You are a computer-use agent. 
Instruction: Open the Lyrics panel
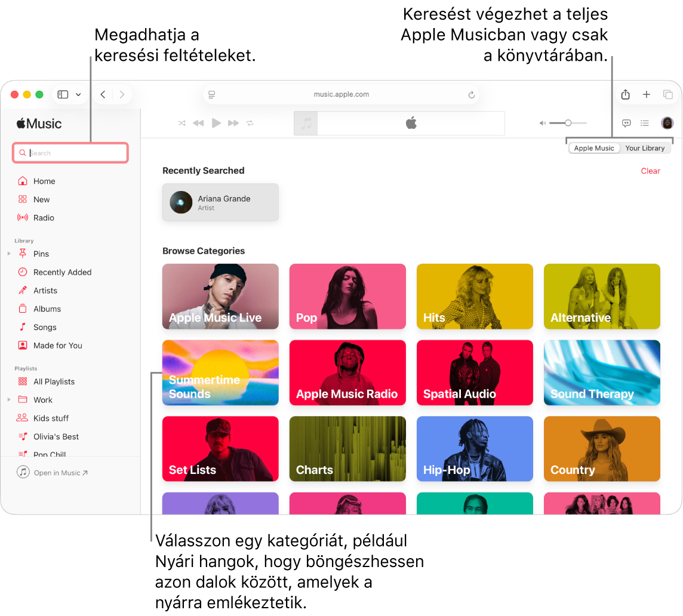tap(626, 123)
